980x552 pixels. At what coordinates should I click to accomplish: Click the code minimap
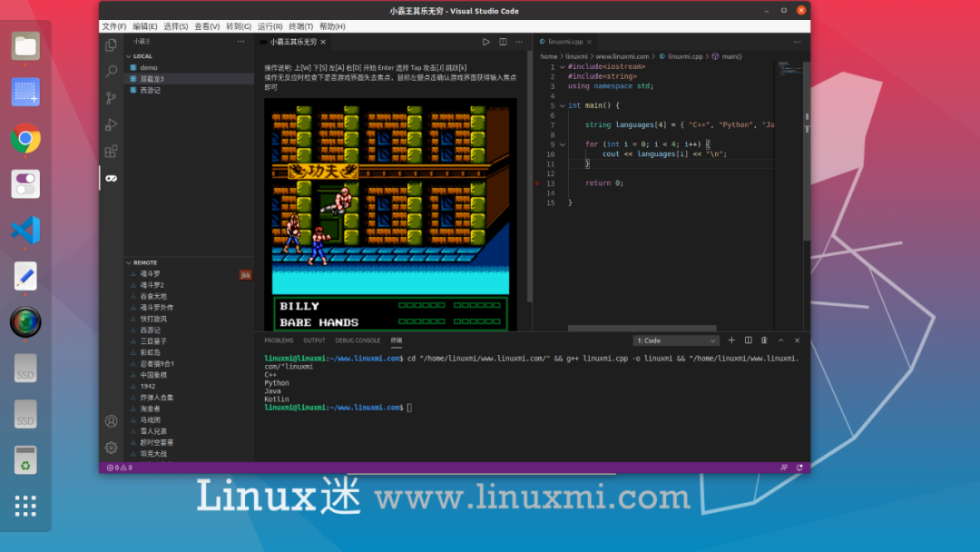[789, 69]
